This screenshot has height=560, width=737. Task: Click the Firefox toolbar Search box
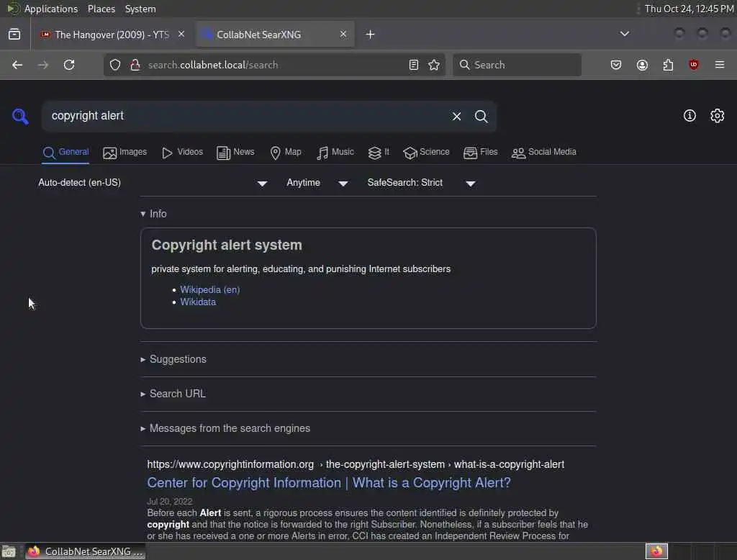(x=517, y=65)
